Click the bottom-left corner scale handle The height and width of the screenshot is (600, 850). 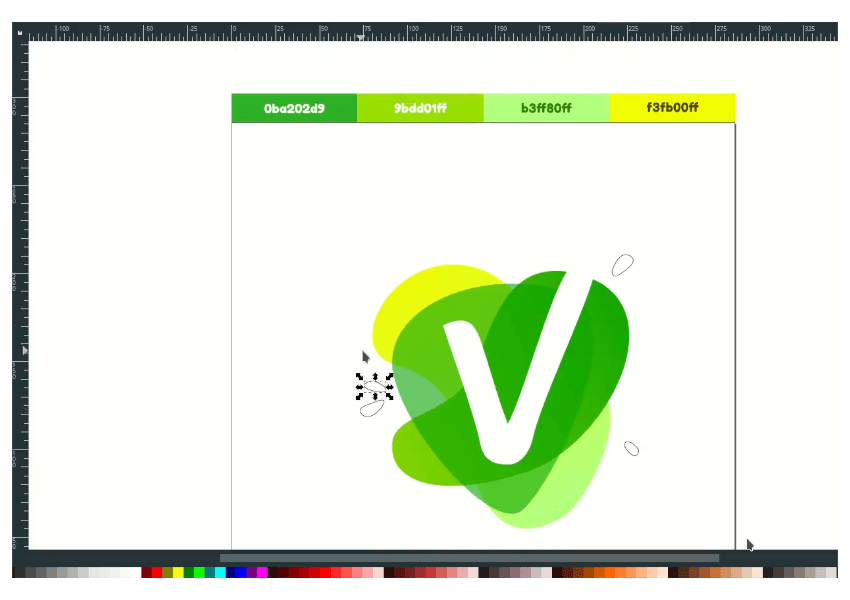tap(359, 396)
